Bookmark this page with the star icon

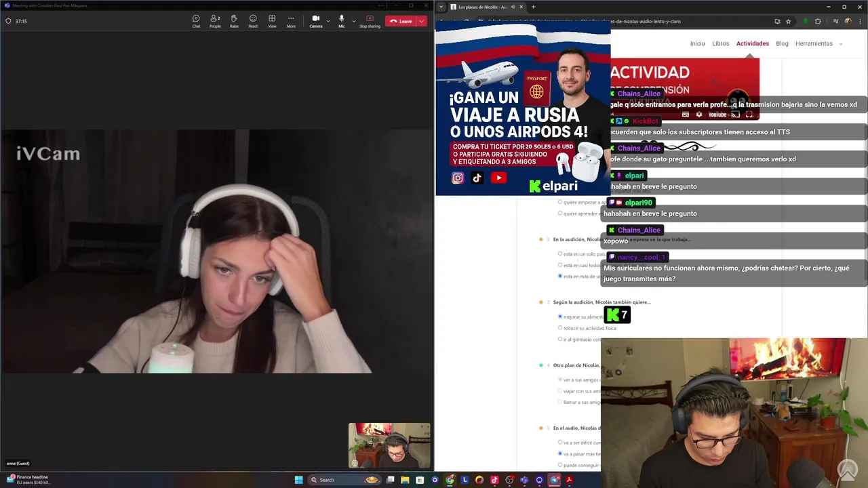point(788,21)
